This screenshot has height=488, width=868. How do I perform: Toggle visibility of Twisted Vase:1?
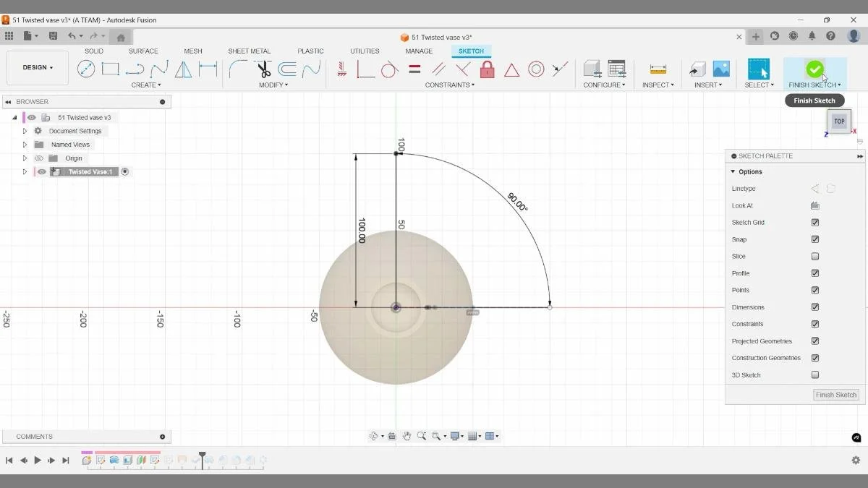[41, 171]
